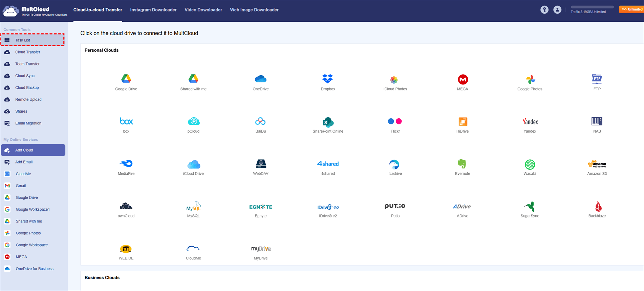Viewport: 644px width, 291px height.
Task: Open Task List in sidebar
Action: click(x=23, y=40)
